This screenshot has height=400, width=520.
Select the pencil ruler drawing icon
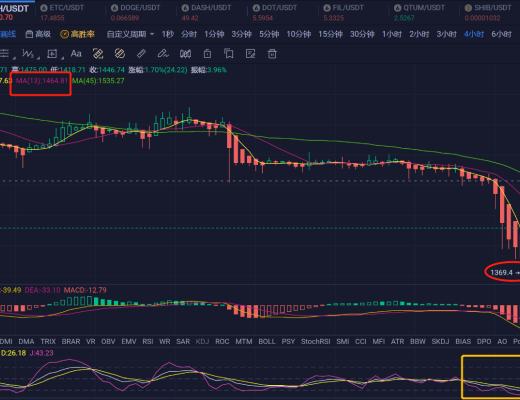141,54
